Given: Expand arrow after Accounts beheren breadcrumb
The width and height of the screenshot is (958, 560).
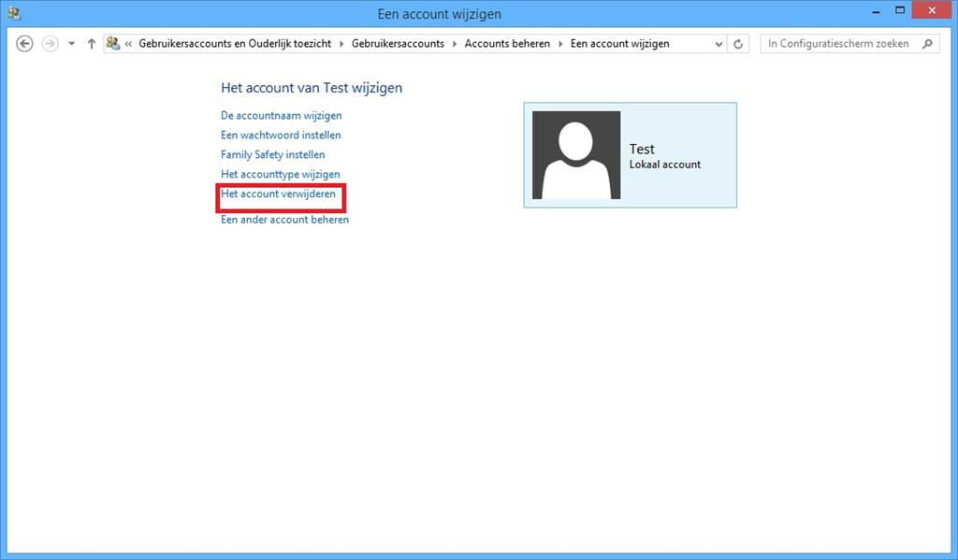Looking at the screenshot, I should tap(560, 44).
